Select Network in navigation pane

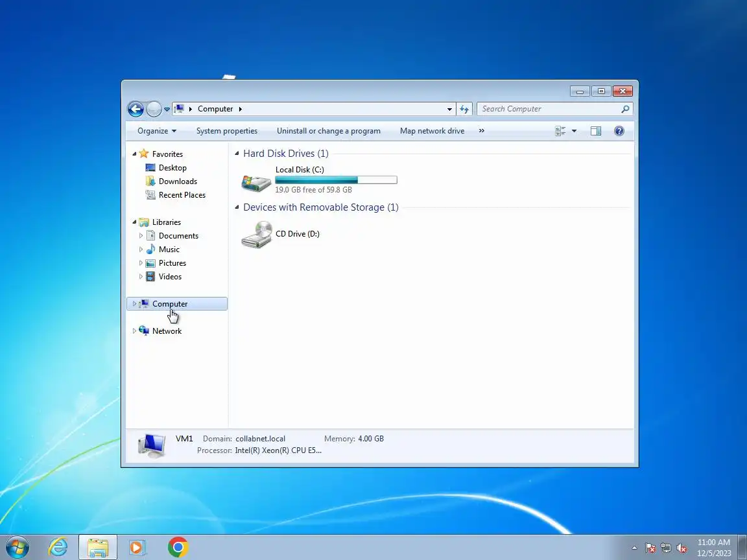point(167,331)
